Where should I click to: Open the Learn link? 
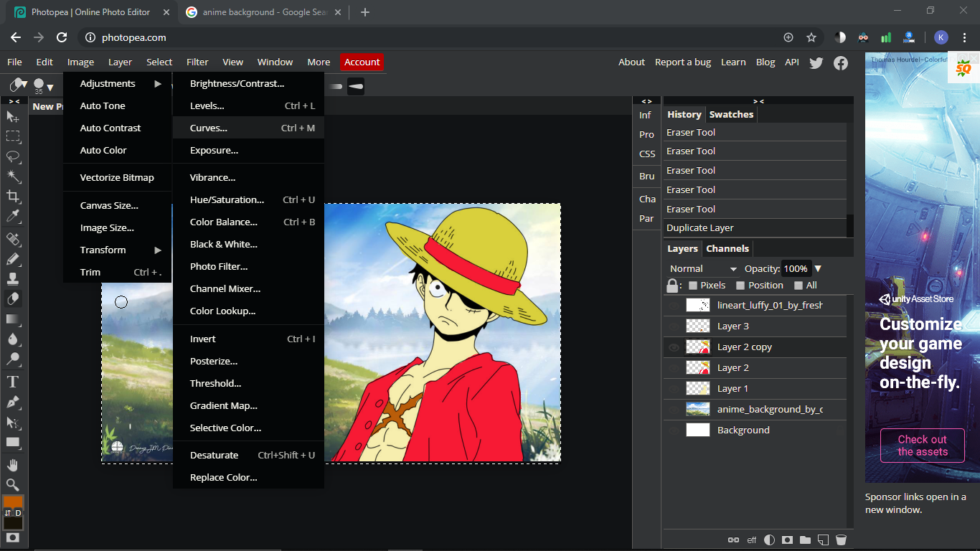733,62
